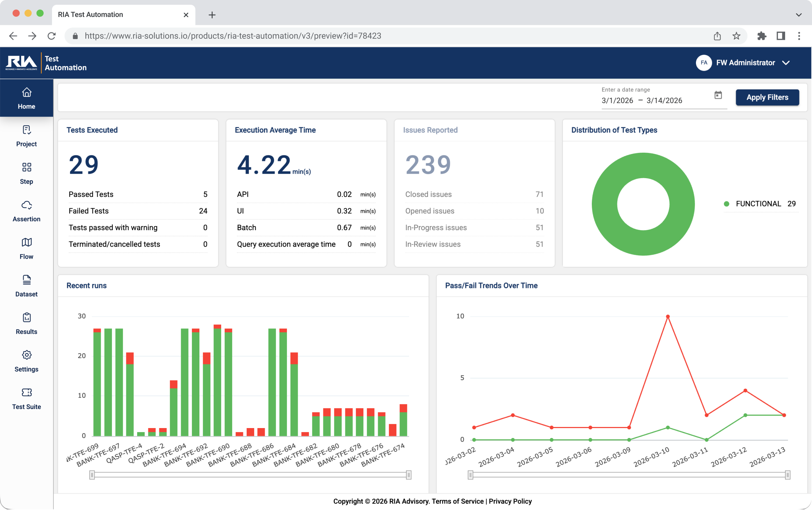Open the Test Suite sidebar section
The height and width of the screenshot is (510, 812).
click(27, 399)
